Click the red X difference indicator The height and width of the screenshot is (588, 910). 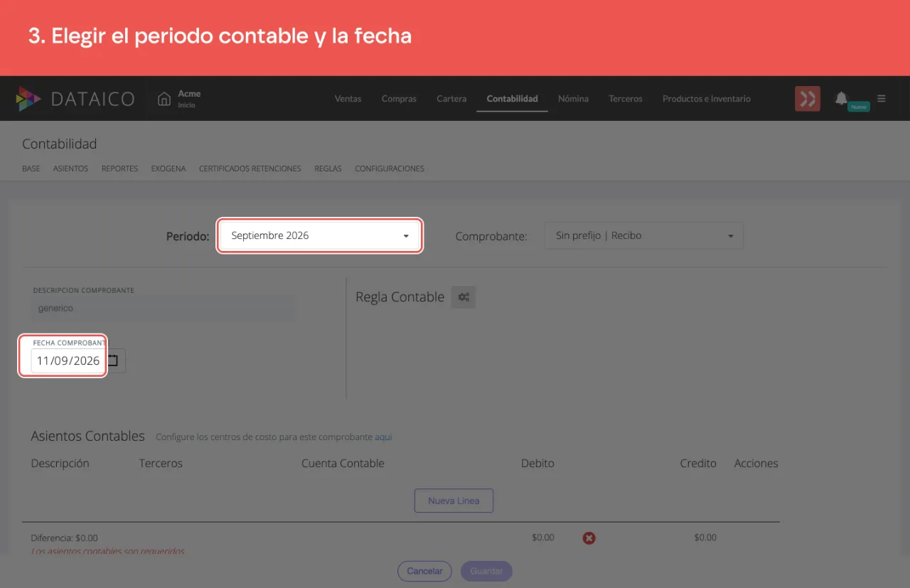click(x=589, y=538)
